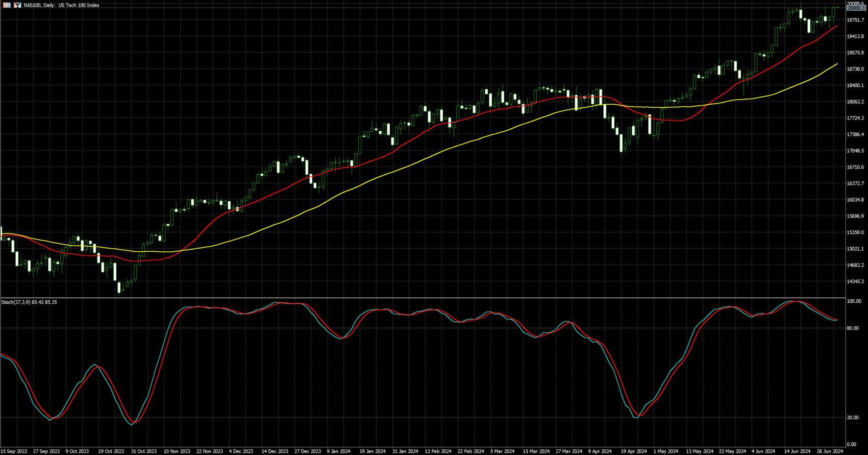Click the highlighted current price 20000.3 tag
The image size is (868, 455).
(x=856, y=8)
